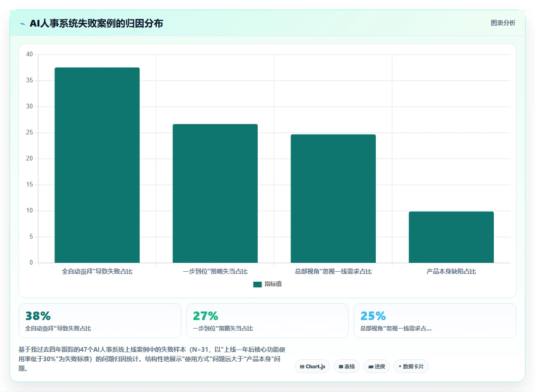Click the 全自动崇拜"导致失败占比 bar
Image resolution: width=535 pixels, height=392 pixels.
tap(97, 165)
